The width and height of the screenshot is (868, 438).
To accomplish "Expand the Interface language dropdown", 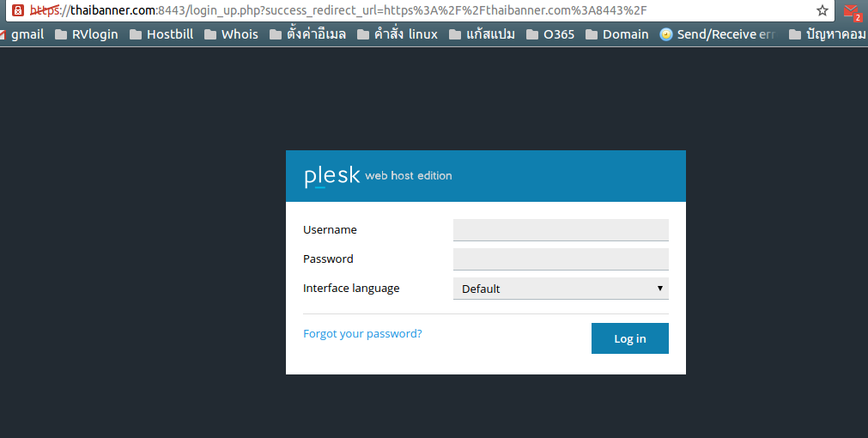I will [x=561, y=289].
